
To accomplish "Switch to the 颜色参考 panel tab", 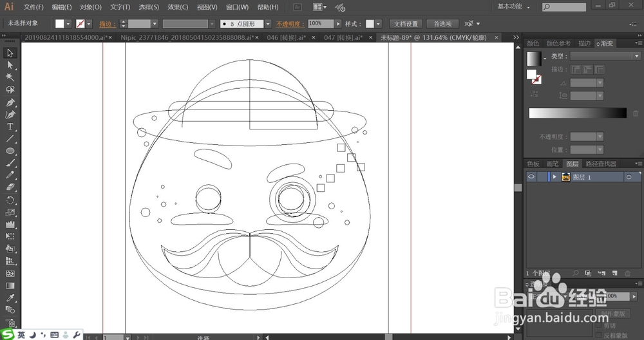I will 558,43.
